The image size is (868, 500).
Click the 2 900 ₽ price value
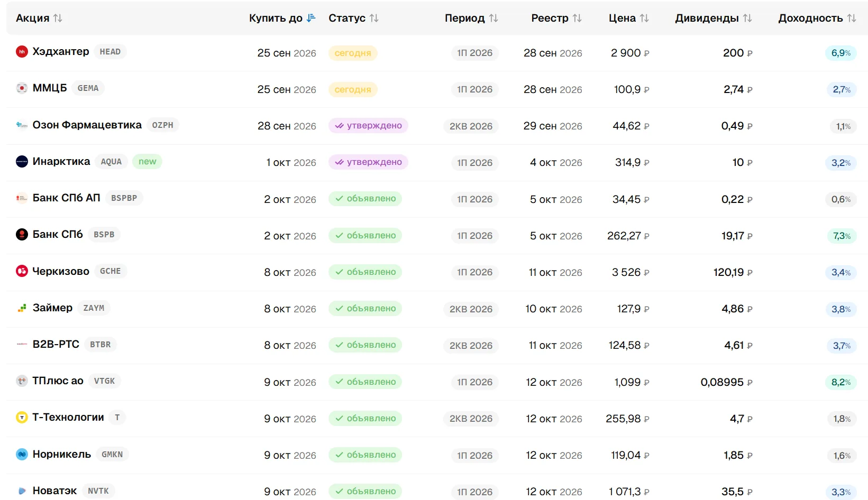pyautogui.click(x=630, y=53)
